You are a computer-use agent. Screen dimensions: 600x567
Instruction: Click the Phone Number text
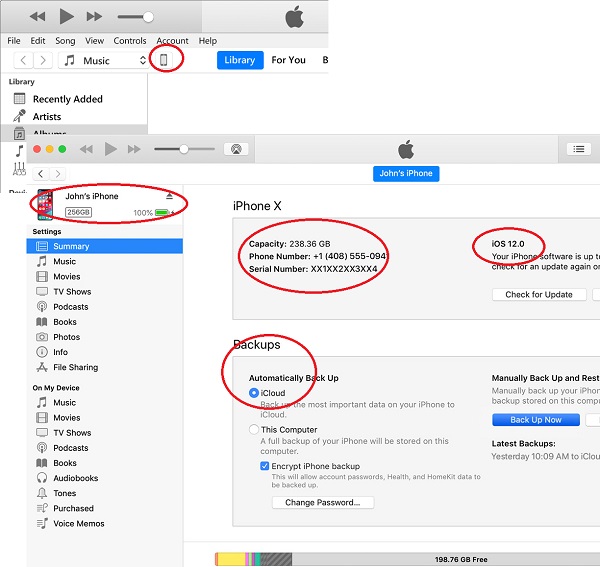(x=318, y=256)
